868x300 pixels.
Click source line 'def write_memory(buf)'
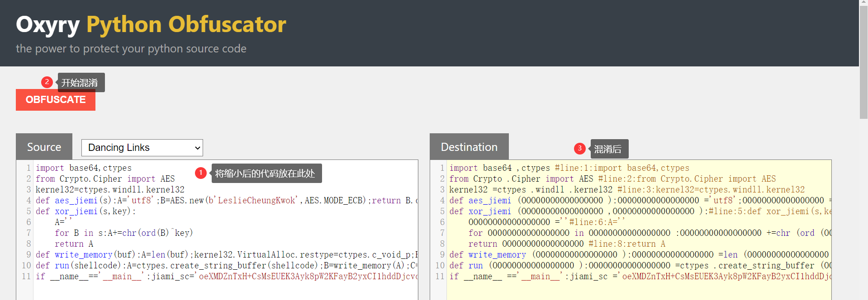coord(227,255)
